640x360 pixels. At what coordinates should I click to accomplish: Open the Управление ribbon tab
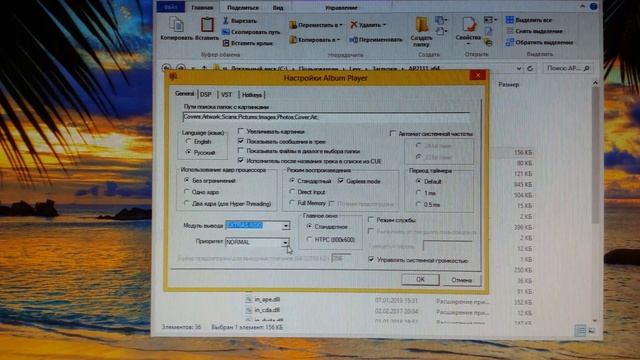342,7
